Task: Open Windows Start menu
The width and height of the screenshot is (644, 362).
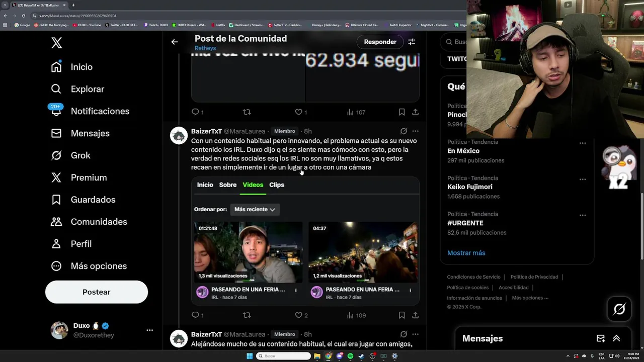Action: tap(250, 356)
